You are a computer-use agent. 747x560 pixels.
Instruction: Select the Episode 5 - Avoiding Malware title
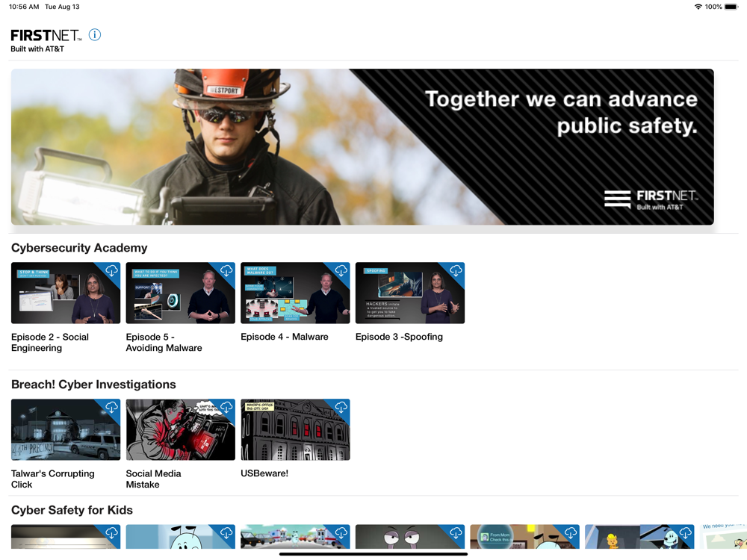164,343
